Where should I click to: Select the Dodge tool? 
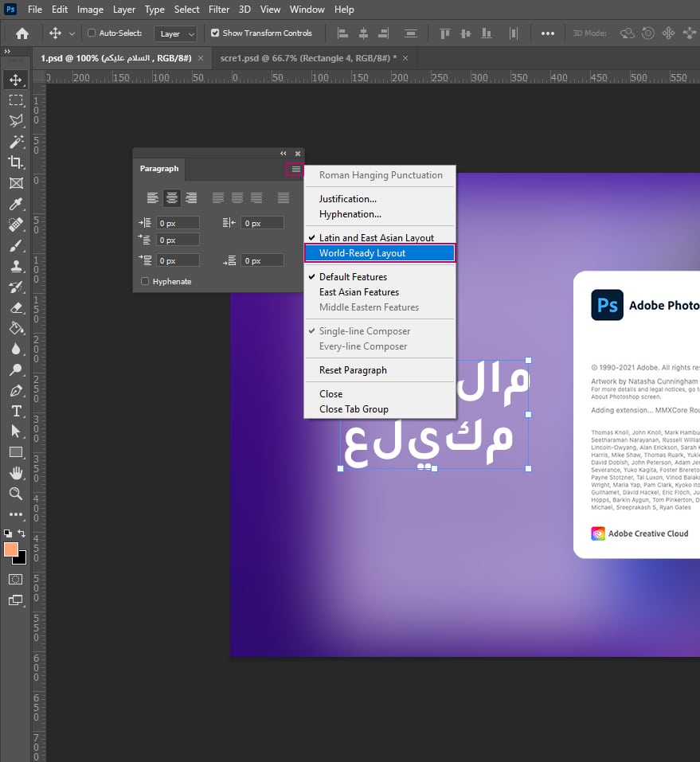point(16,369)
